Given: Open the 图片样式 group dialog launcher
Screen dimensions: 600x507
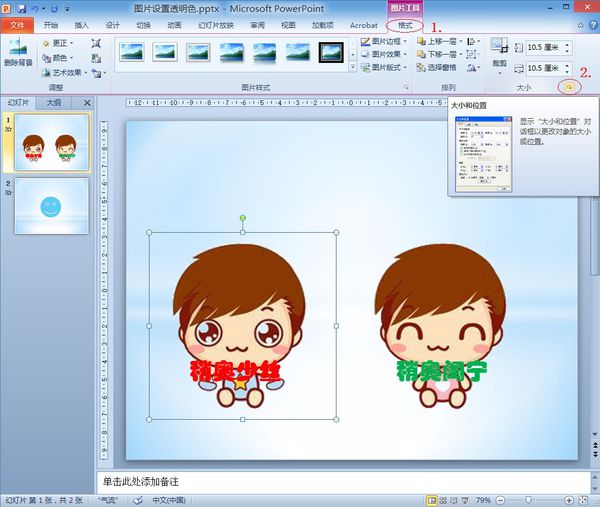Looking at the screenshot, I should pyautogui.click(x=406, y=88).
